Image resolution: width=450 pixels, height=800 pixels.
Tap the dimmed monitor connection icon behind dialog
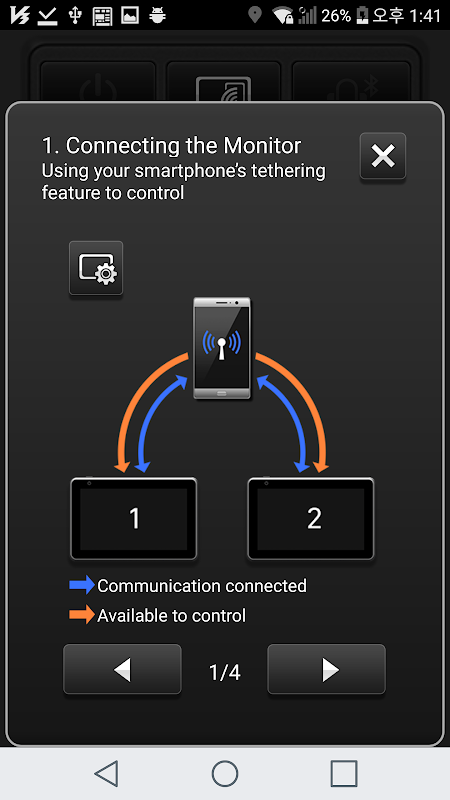pyautogui.click(x=223, y=89)
